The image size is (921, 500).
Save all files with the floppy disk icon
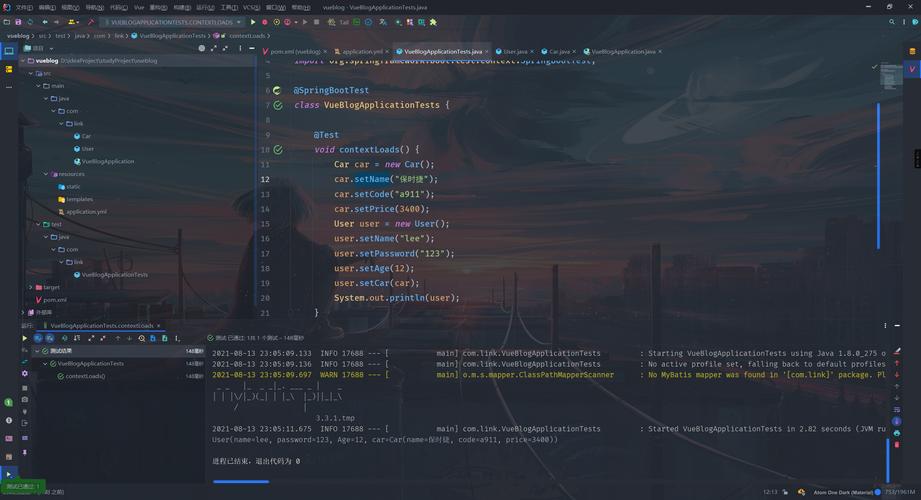click(x=18, y=22)
